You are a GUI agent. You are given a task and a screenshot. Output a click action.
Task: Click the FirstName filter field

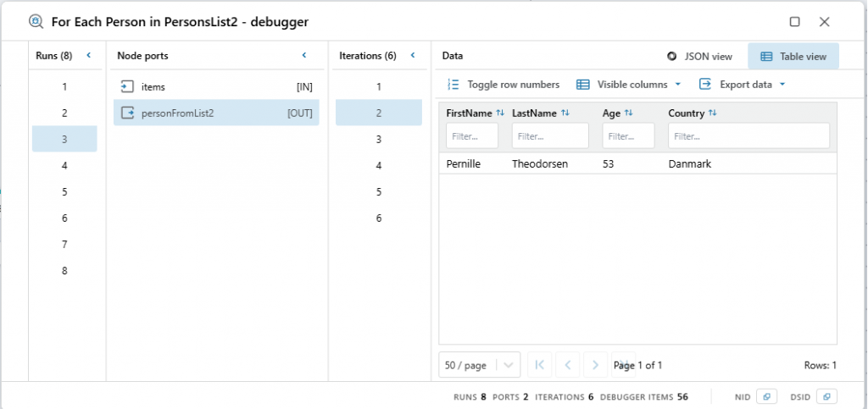coord(472,135)
